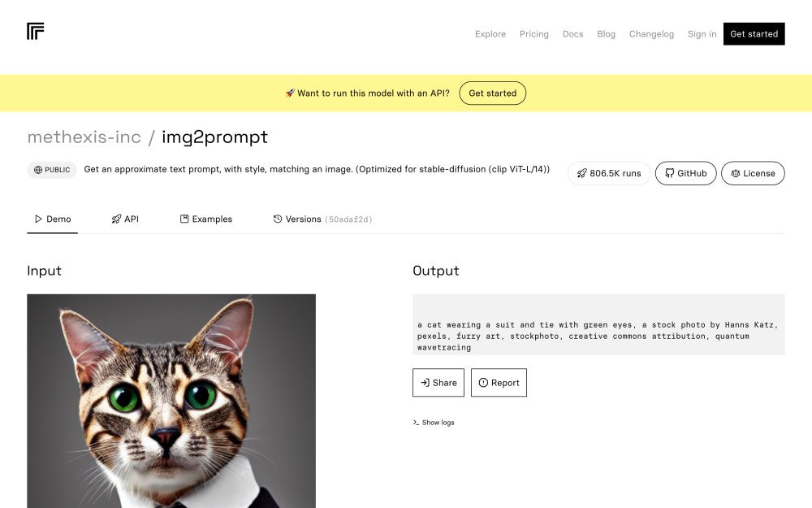
Task: Open the Changelog page
Action: pyautogui.click(x=651, y=34)
